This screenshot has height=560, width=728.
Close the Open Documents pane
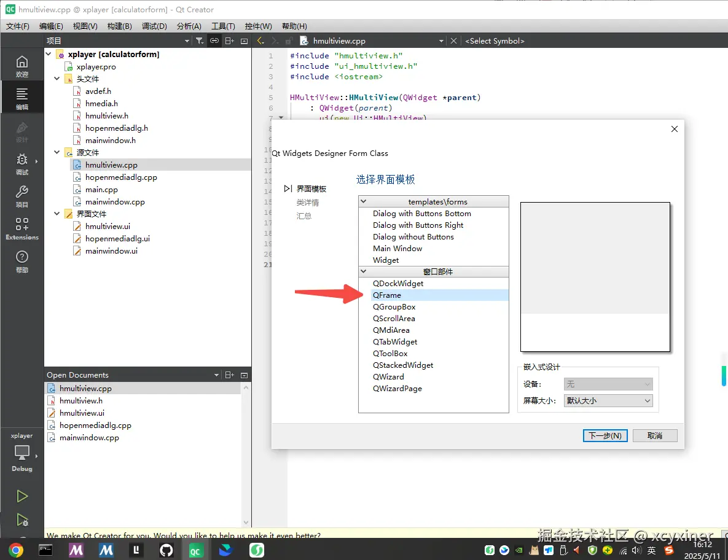(x=245, y=375)
